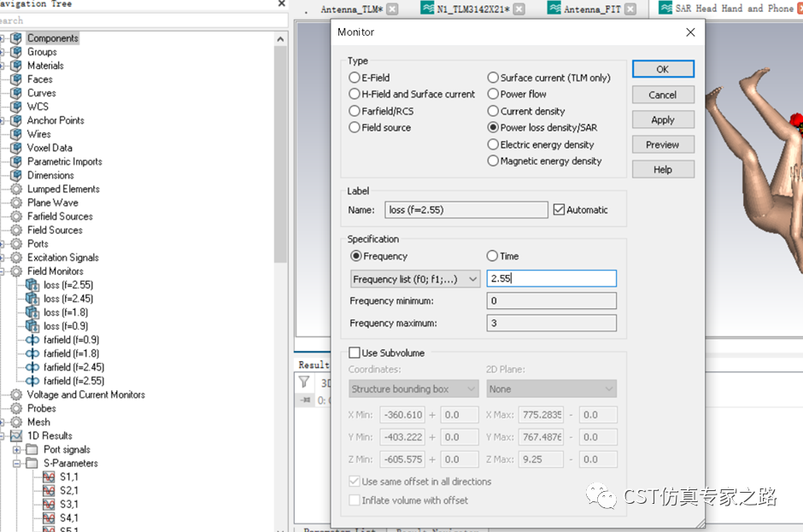
Task: Close the Antenna_FIT tab
Action: (x=631, y=9)
